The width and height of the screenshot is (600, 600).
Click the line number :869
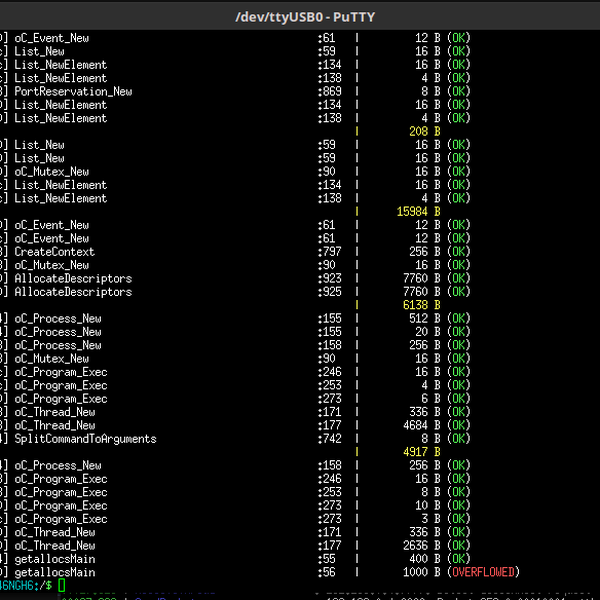tap(327, 91)
